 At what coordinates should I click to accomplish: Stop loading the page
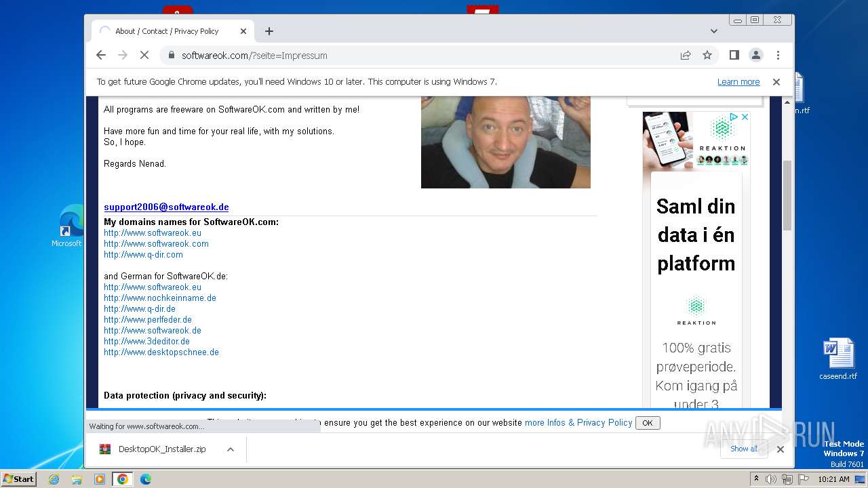pos(144,55)
